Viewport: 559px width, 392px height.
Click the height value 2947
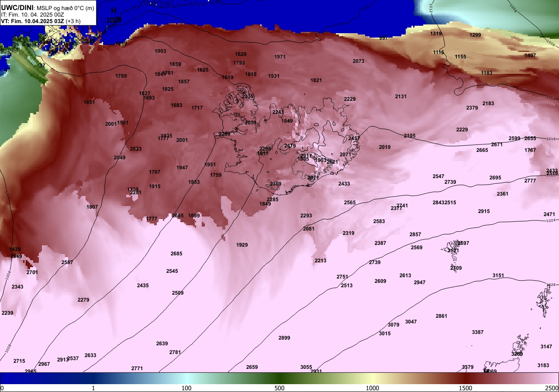click(420, 282)
